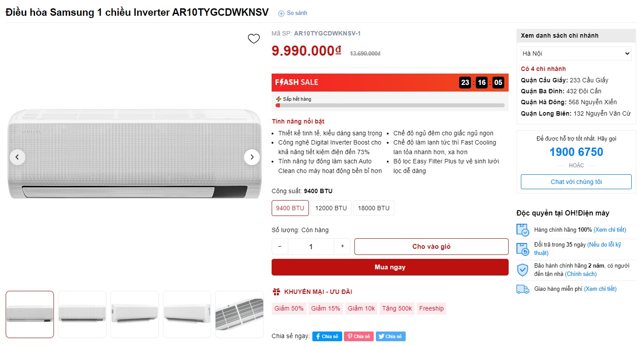Share product via Facebook button
Image resolution: width=644 pixels, height=346 pixels.
point(327,336)
